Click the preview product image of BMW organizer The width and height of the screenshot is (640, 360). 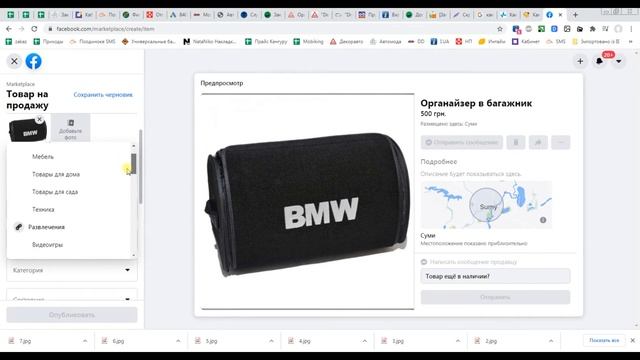307,202
